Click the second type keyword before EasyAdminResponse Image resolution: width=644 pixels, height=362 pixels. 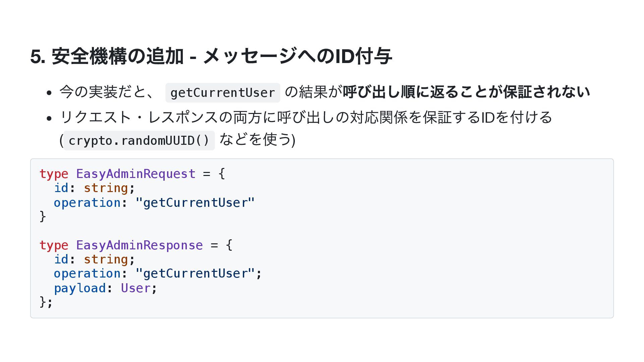click(x=54, y=245)
